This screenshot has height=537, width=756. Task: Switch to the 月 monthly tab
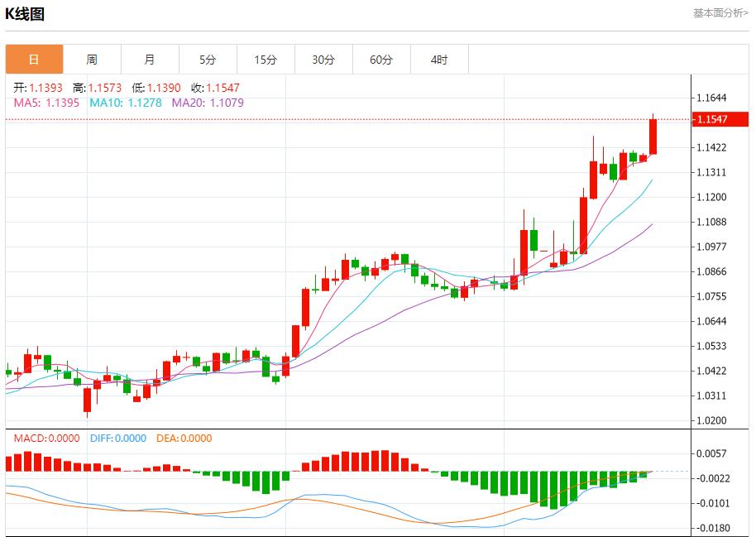149,60
